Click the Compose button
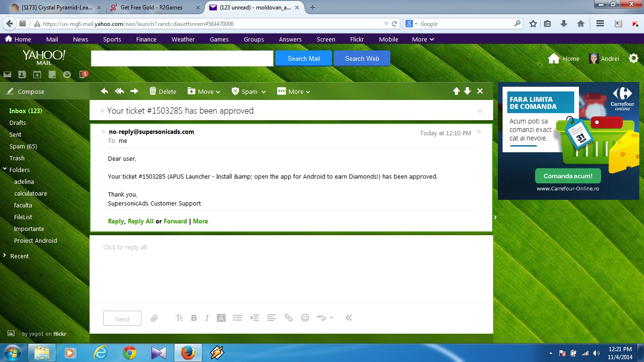 [31, 91]
